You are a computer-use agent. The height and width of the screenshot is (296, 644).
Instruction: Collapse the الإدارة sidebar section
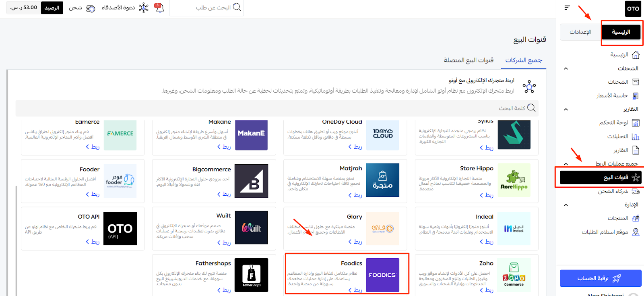coord(566,205)
